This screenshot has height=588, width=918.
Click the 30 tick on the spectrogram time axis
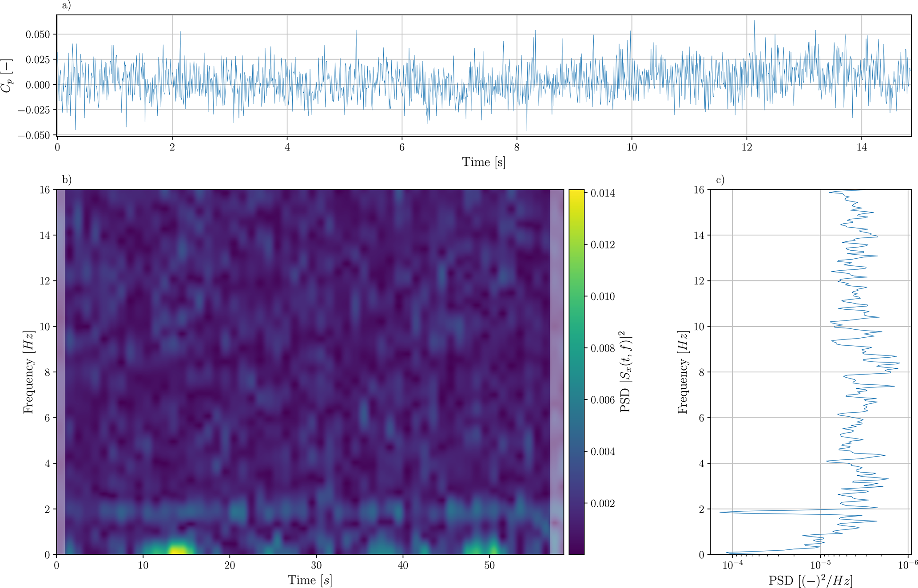pyautogui.click(x=316, y=565)
